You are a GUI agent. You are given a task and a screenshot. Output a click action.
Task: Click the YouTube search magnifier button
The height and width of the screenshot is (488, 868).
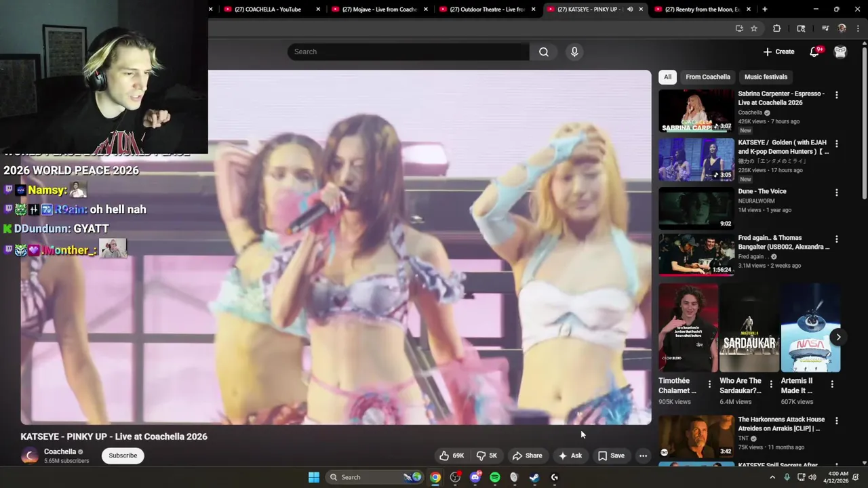[544, 52]
